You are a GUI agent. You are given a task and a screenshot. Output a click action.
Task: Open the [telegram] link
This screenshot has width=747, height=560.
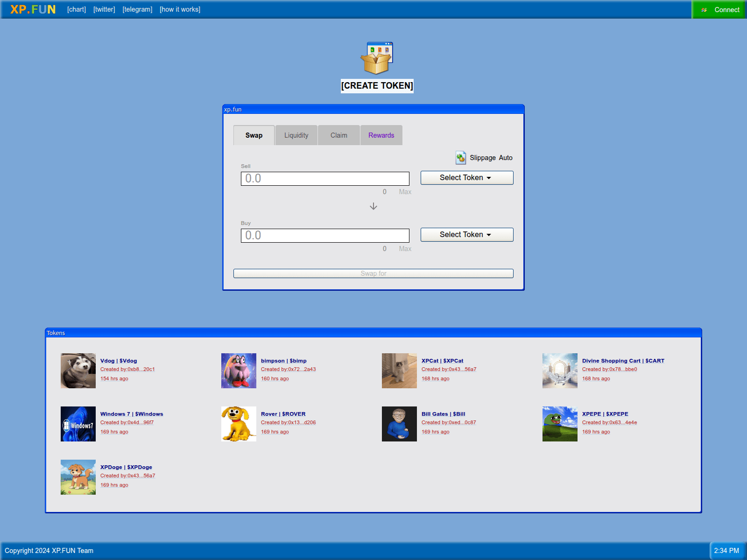137,9
